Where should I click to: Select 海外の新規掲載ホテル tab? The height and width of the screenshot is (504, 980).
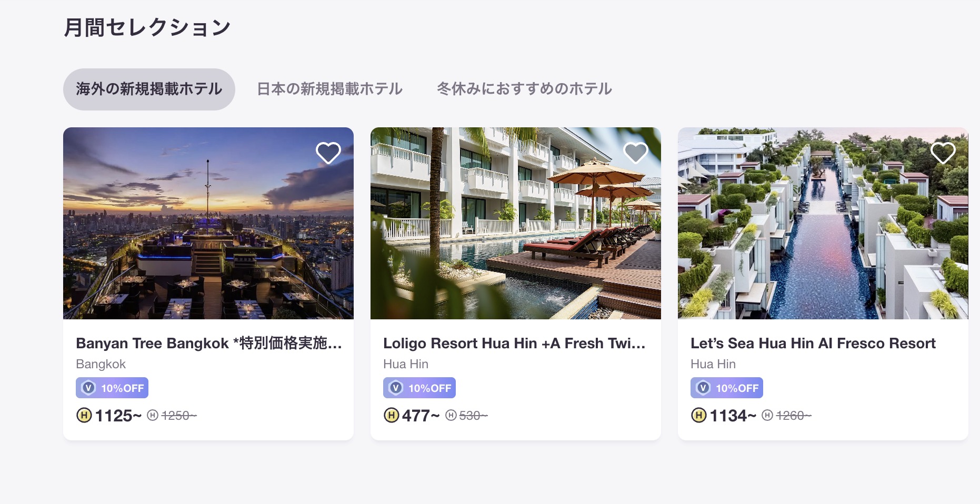click(149, 89)
